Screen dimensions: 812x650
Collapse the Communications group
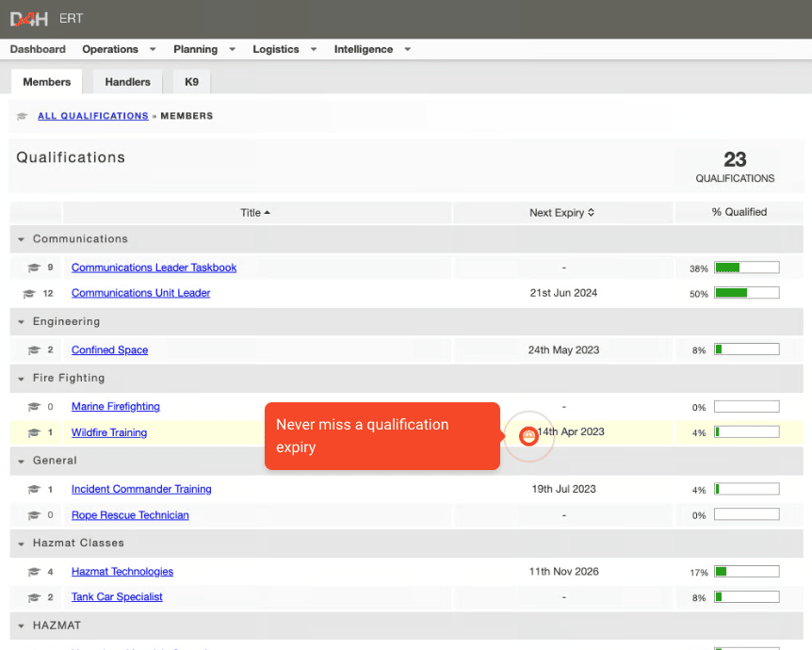coord(22,239)
